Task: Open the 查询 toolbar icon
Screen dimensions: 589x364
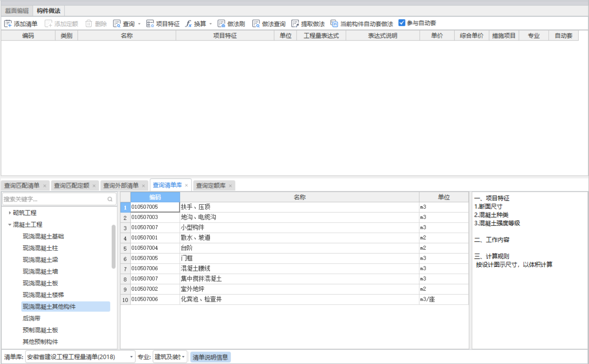Action: coord(117,24)
